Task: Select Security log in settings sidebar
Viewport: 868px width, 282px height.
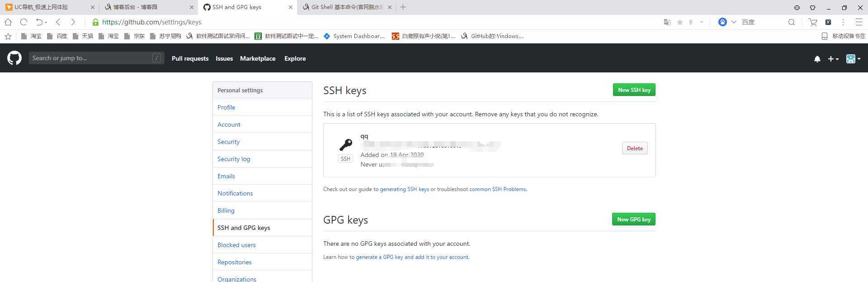Action: (234, 159)
